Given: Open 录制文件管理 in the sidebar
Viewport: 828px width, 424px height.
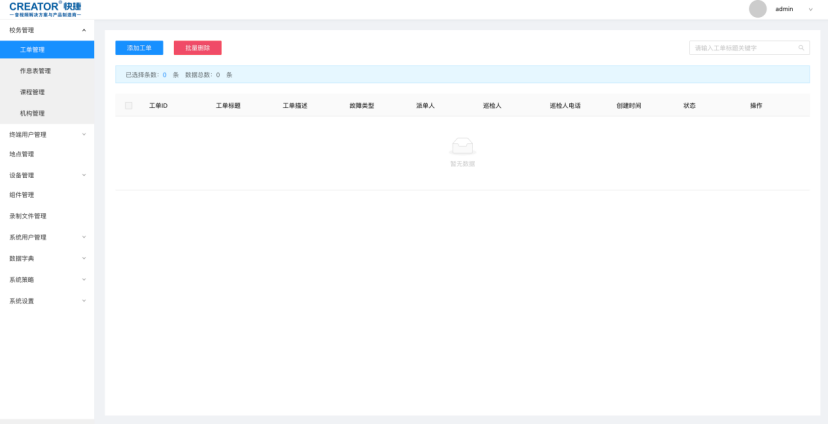Looking at the screenshot, I should click(28, 216).
